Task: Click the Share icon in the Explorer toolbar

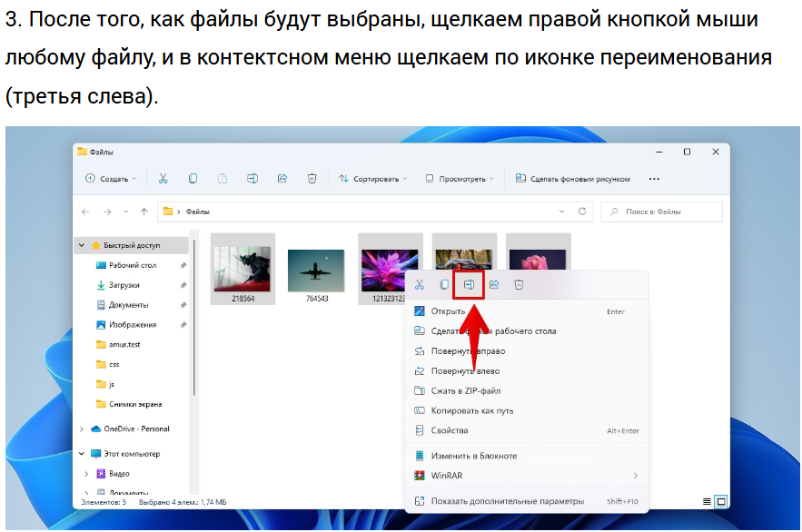Action: (x=282, y=178)
